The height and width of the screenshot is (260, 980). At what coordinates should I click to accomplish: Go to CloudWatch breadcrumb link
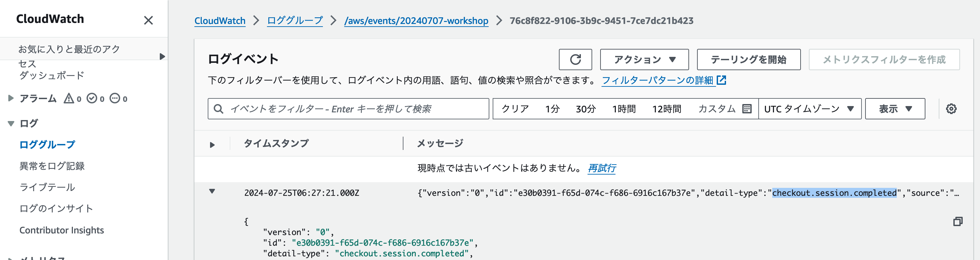click(220, 21)
